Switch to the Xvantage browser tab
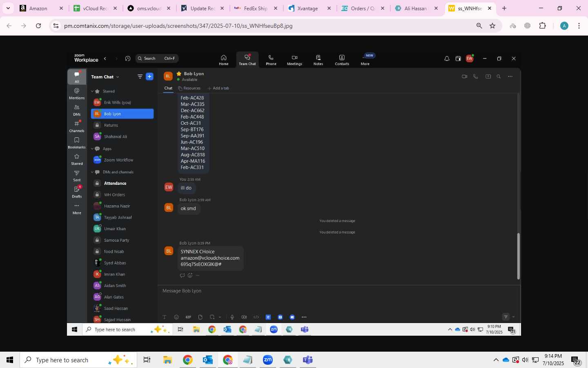The image size is (588, 368). point(309,8)
